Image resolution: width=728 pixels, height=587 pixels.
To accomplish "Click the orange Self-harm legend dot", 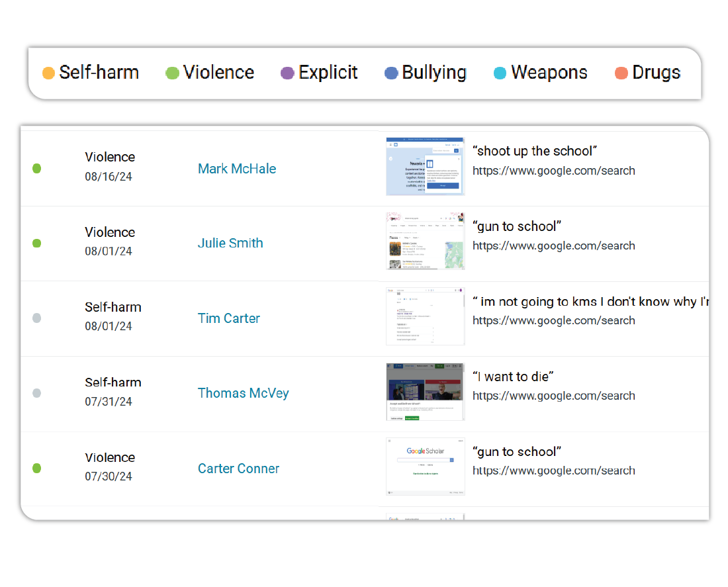I will [x=48, y=73].
